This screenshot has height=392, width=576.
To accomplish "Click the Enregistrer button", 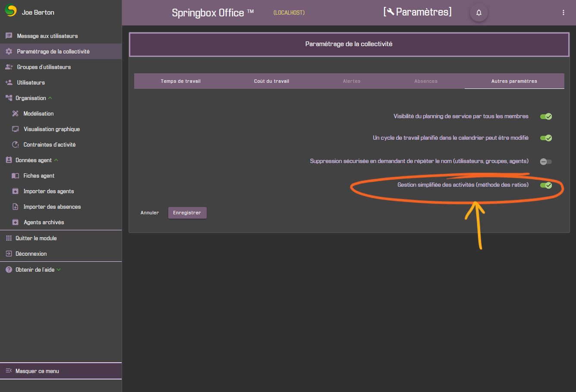I will [x=187, y=213].
